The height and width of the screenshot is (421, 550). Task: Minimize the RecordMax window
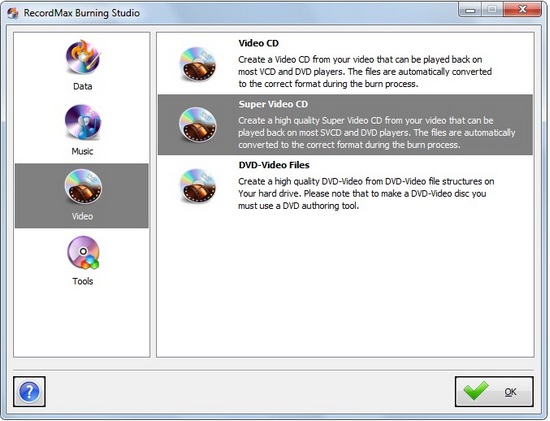point(470,9)
